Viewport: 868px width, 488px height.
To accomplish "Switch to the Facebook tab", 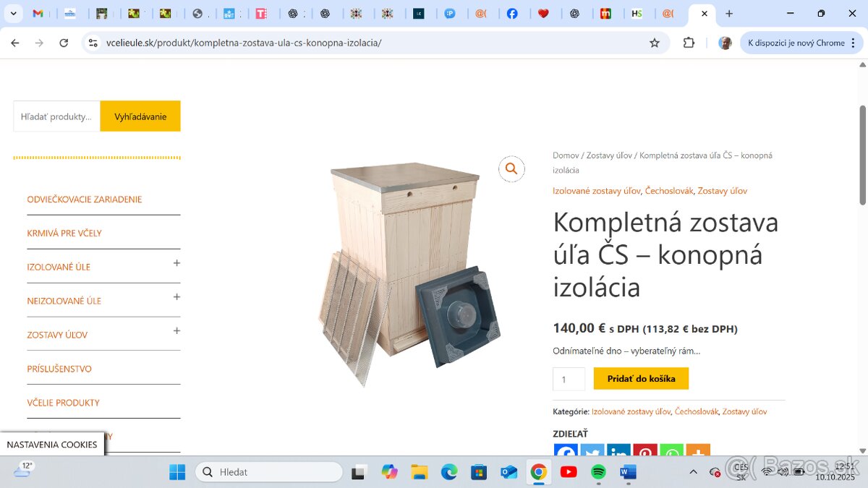I will (x=512, y=14).
